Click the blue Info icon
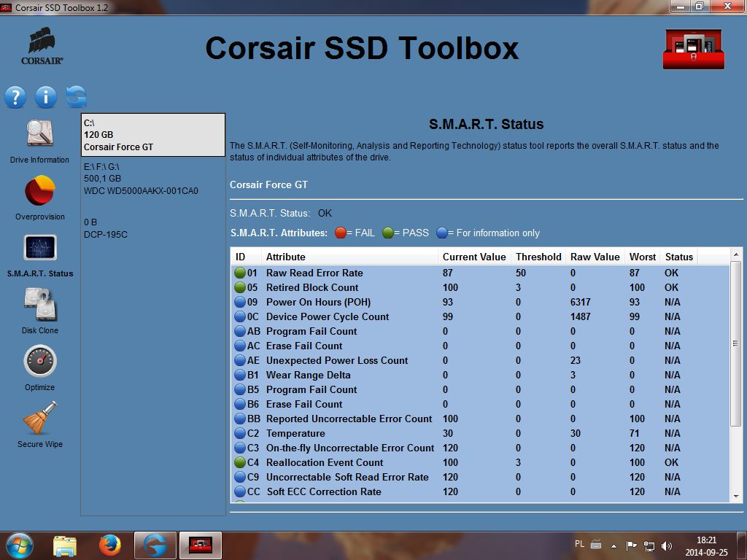 click(x=46, y=97)
